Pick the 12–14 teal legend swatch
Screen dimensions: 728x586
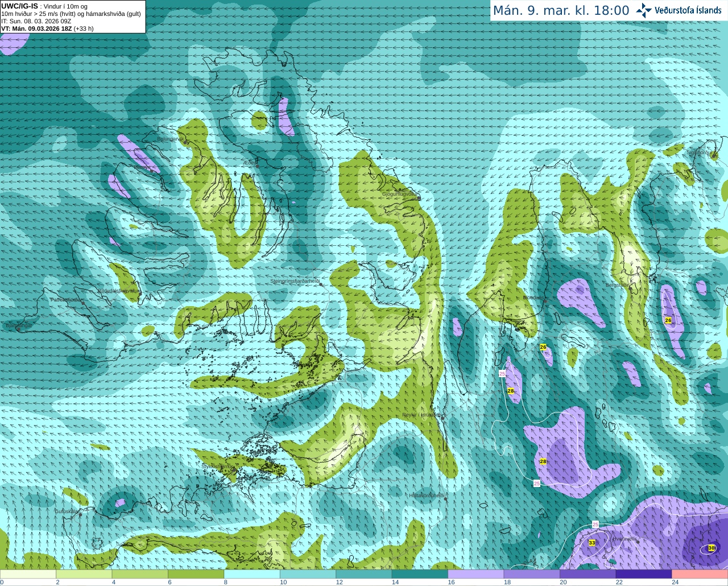364,574
